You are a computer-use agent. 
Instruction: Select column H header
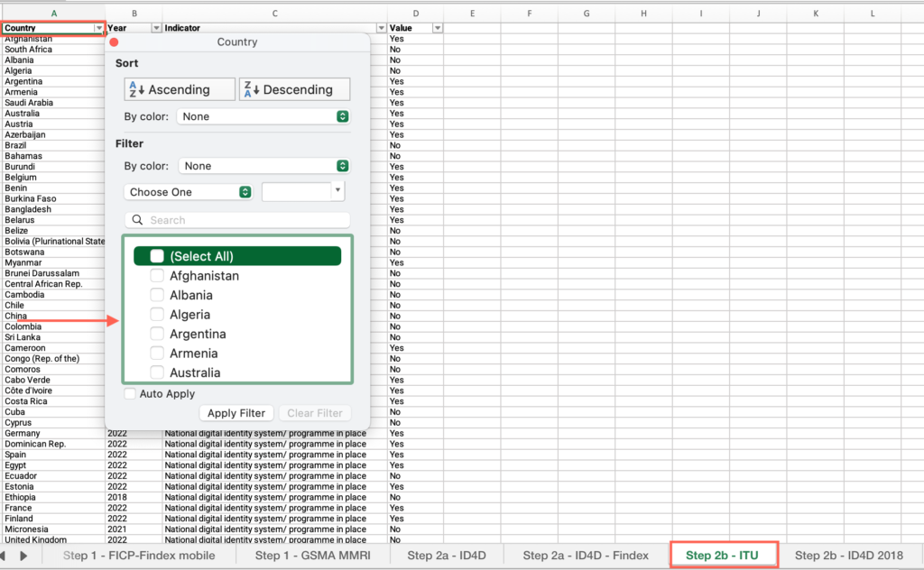(x=643, y=13)
